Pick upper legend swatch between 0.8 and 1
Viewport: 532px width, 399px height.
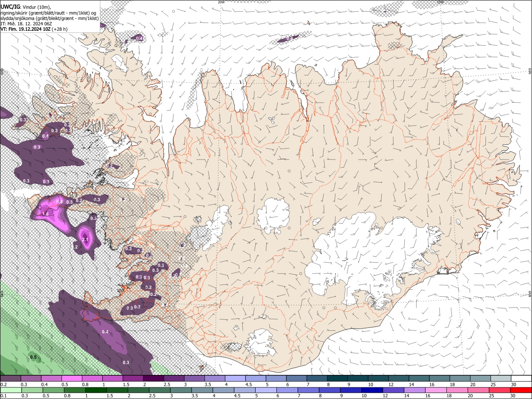pyautogui.click(x=92, y=379)
